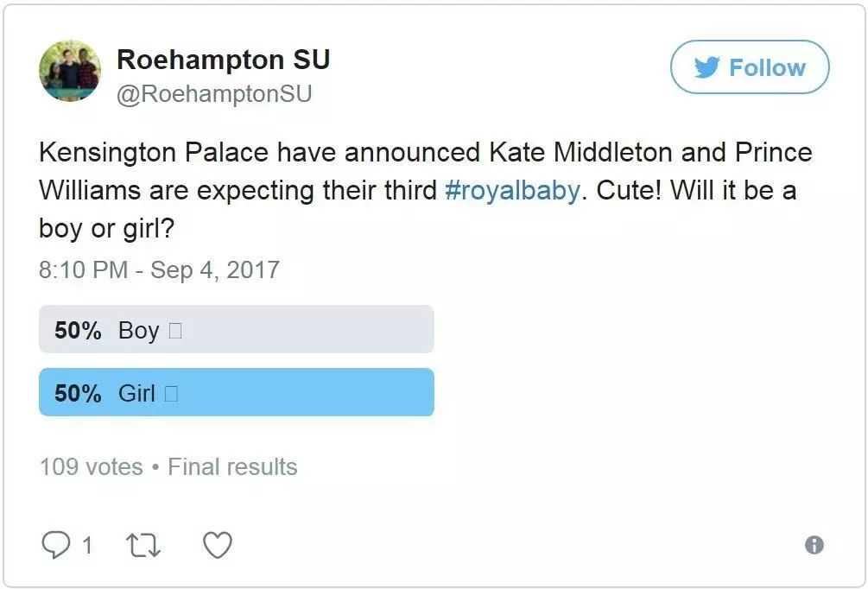The height and width of the screenshot is (589, 868).
Task: Click the 8:10 PM - Sep 4, 2017 timestamp
Action: (160, 269)
